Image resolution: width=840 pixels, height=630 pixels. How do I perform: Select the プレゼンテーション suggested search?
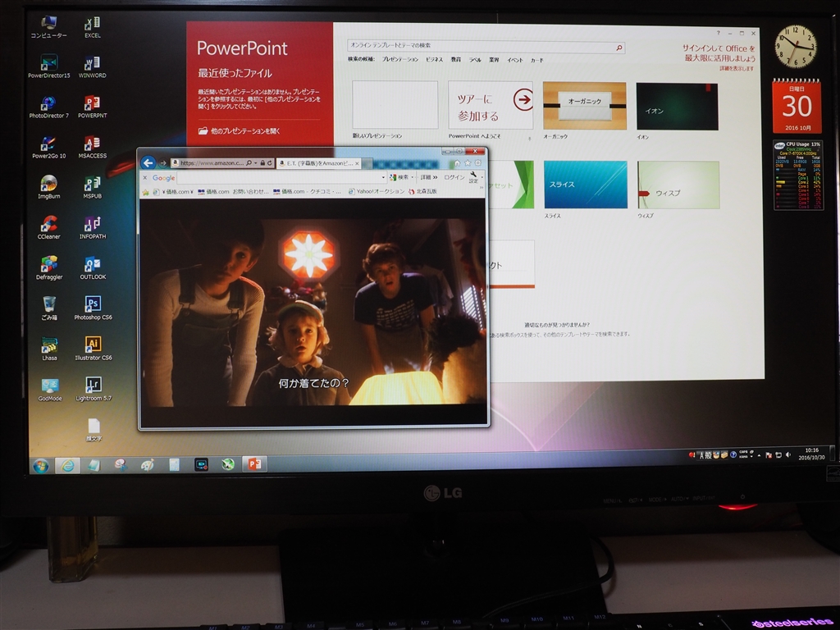click(x=400, y=59)
